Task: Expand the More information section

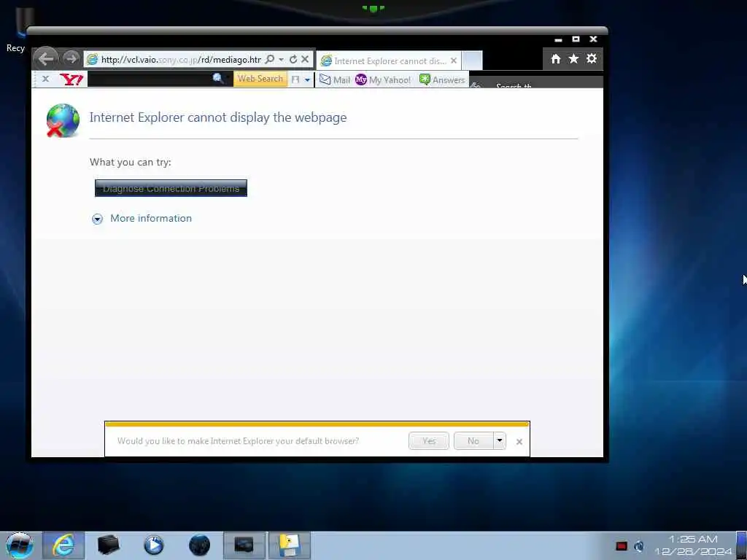Action: (97, 219)
